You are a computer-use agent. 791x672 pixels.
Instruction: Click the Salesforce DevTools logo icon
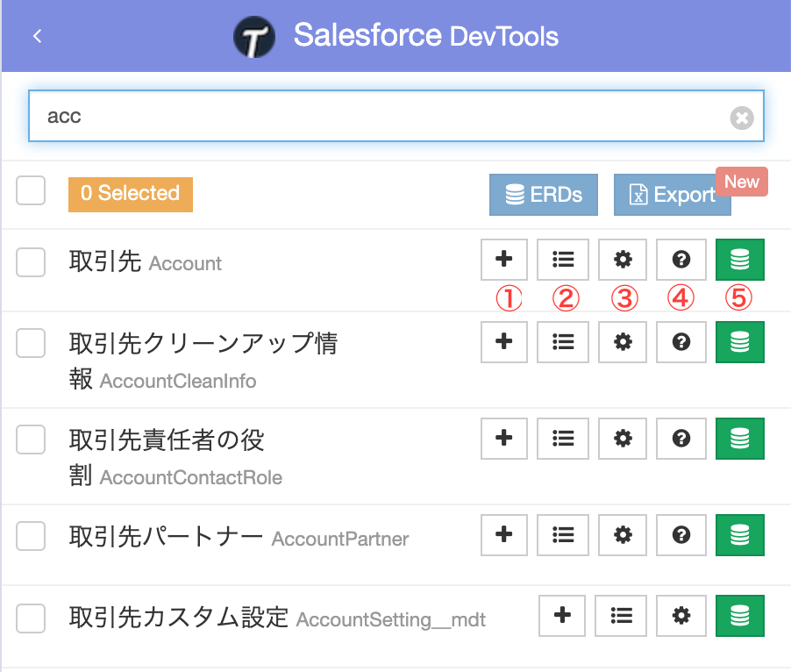pos(254,37)
